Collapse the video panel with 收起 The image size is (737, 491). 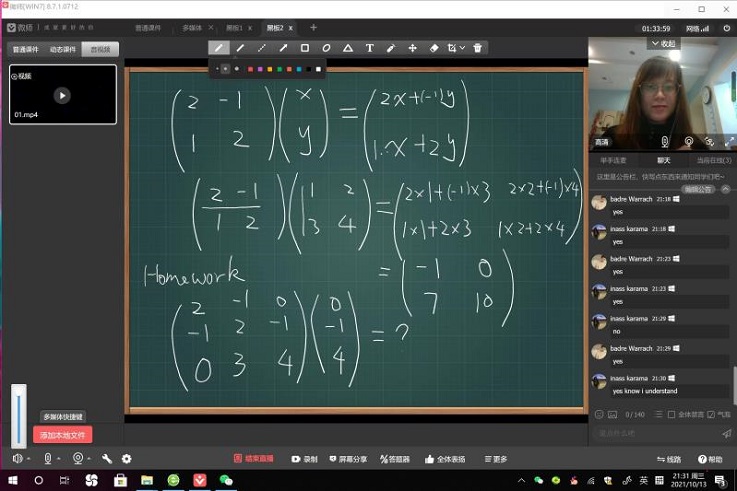point(663,44)
